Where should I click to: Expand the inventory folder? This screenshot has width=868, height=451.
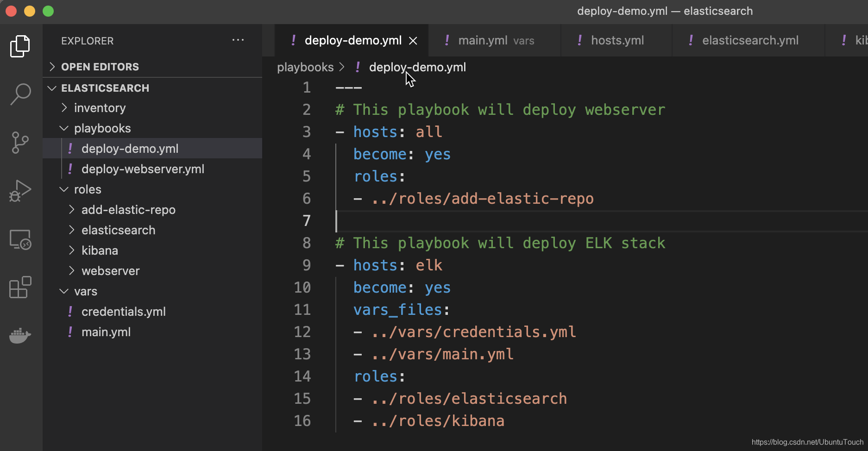(x=64, y=108)
